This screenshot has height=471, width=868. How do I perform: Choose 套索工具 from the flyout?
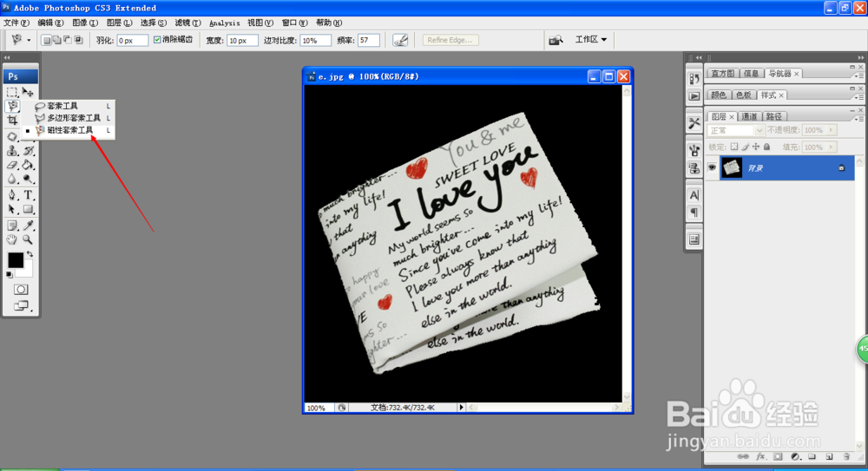click(62, 106)
